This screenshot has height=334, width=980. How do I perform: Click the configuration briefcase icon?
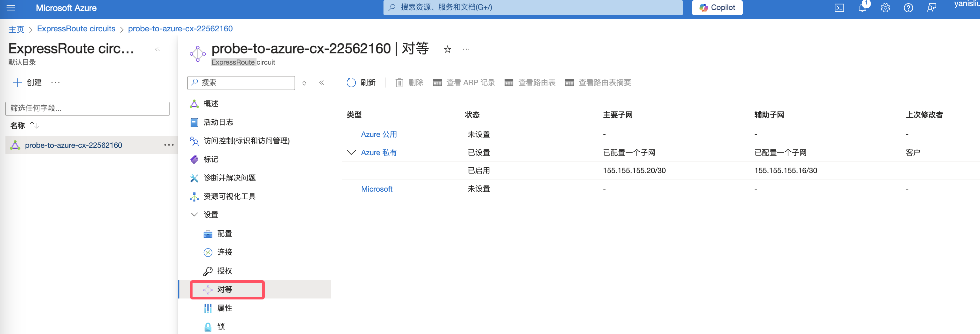pyautogui.click(x=208, y=234)
